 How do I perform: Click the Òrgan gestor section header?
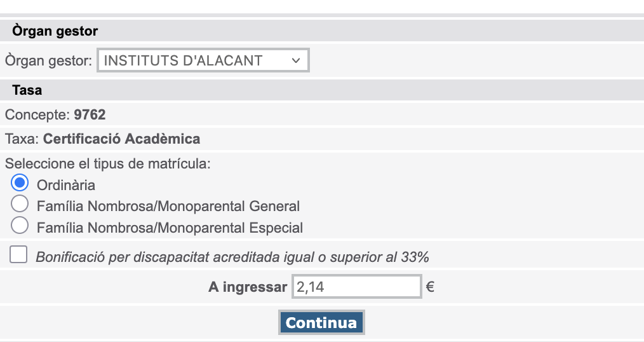click(55, 31)
